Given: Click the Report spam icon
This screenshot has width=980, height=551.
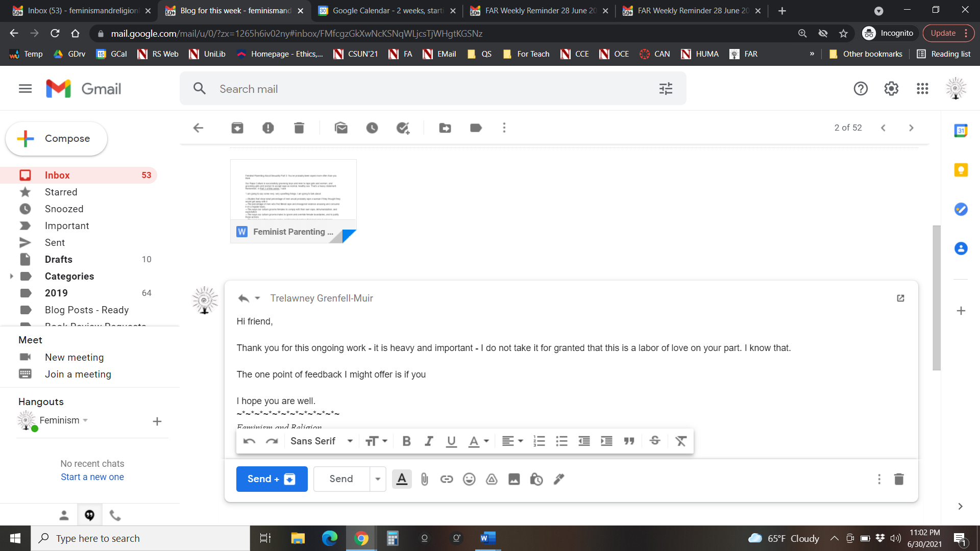Looking at the screenshot, I should tap(268, 128).
